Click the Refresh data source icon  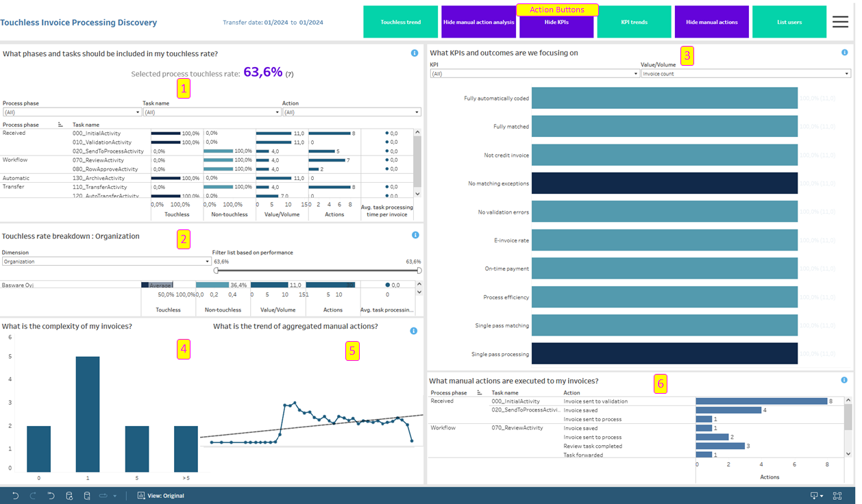point(69,495)
